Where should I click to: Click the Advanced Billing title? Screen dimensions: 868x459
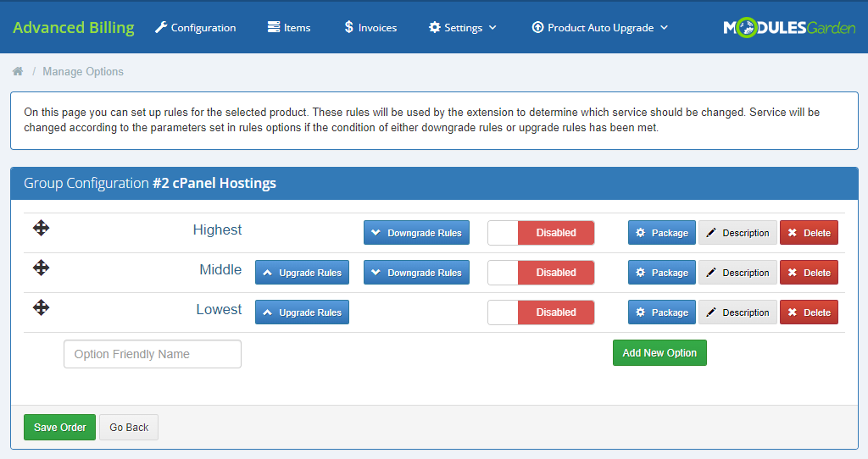click(74, 28)
